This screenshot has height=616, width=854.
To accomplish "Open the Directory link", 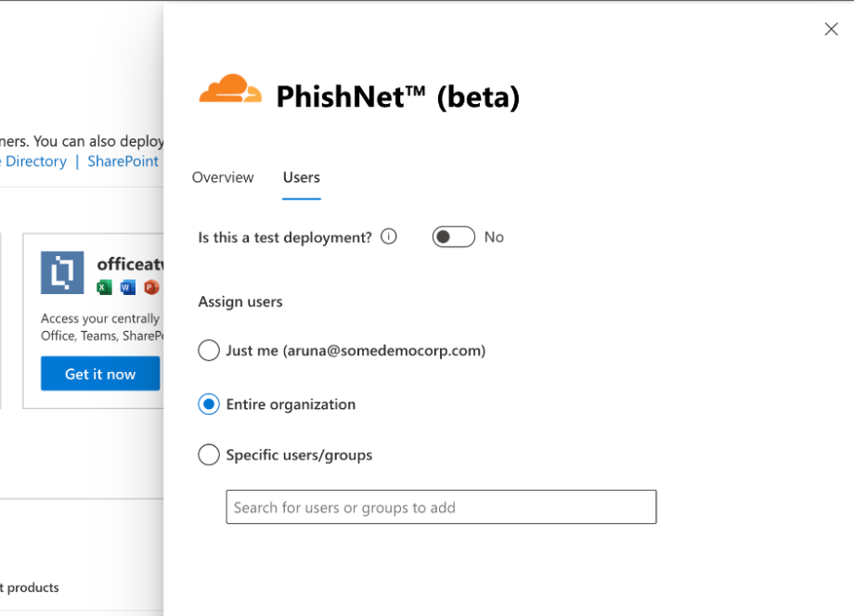I will click(35, 160).
